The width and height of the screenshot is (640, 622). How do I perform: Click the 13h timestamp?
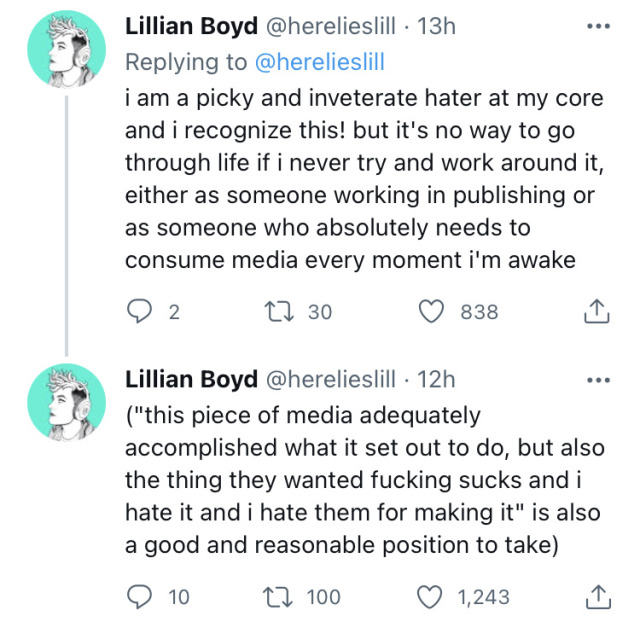(x=435, y=27)
